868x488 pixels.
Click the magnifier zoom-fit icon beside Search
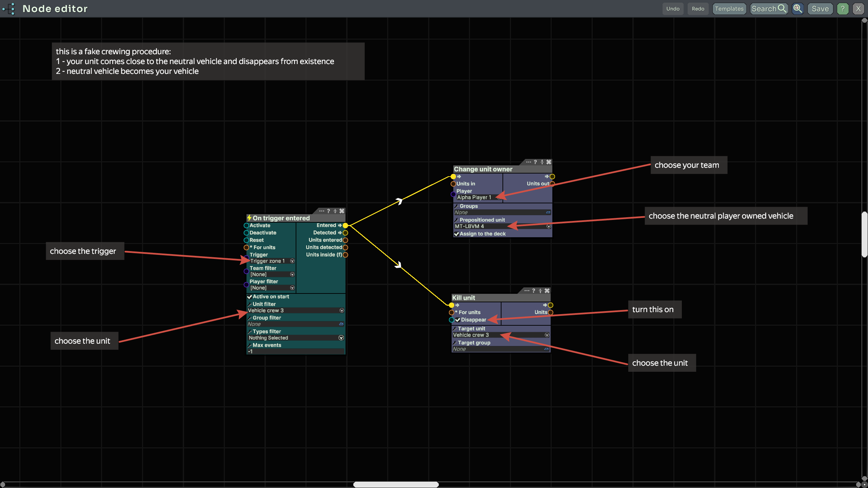(797, 9)
